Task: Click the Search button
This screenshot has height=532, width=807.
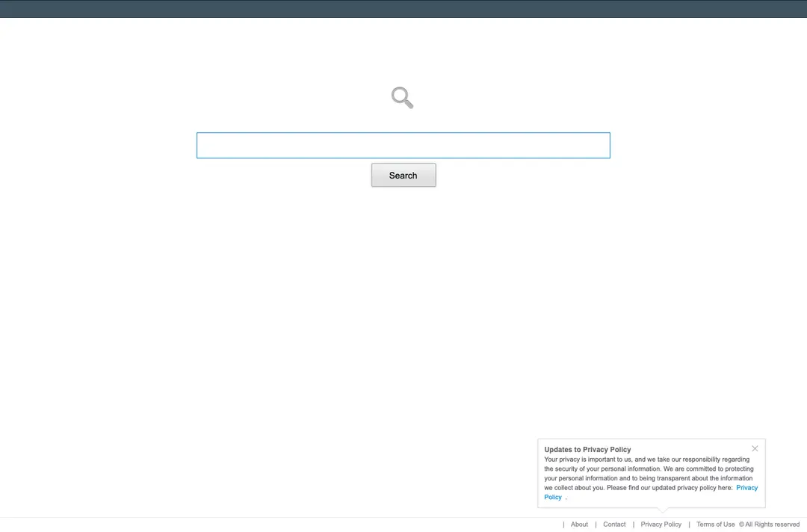Action: (x=403, y=175)
